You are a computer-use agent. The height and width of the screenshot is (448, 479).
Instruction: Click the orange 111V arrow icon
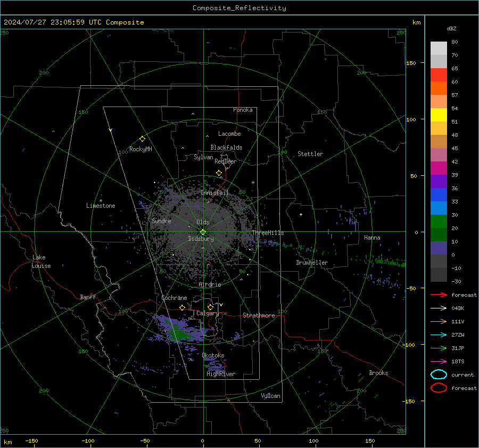439,321
